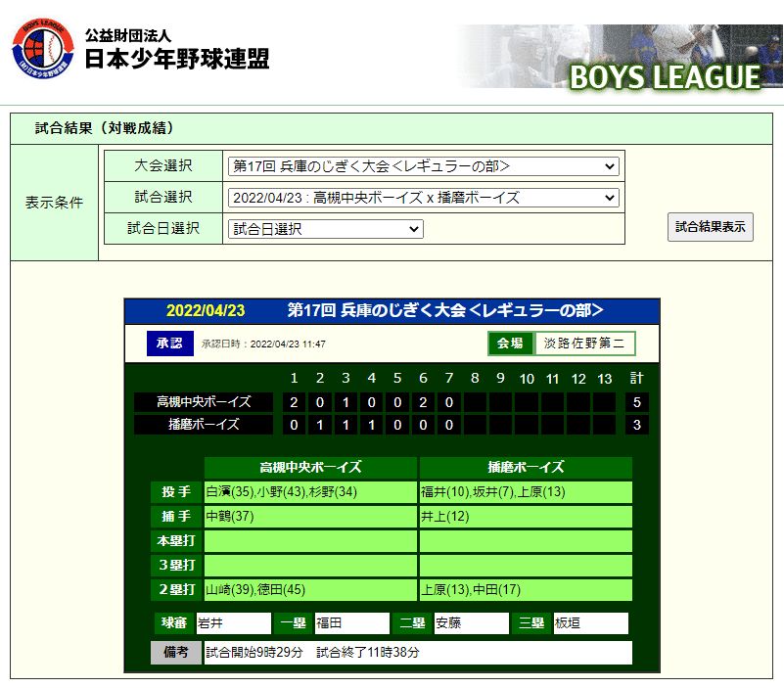
Task: Click the 球審 umpire label
Action: pos(174,623)
